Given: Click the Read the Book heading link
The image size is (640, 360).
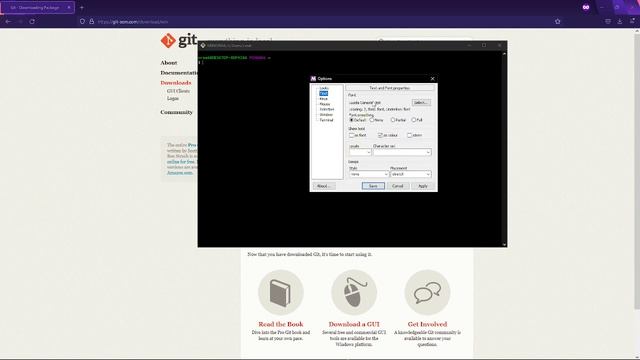Looking at the screenshot, I should tap(281, 324).
